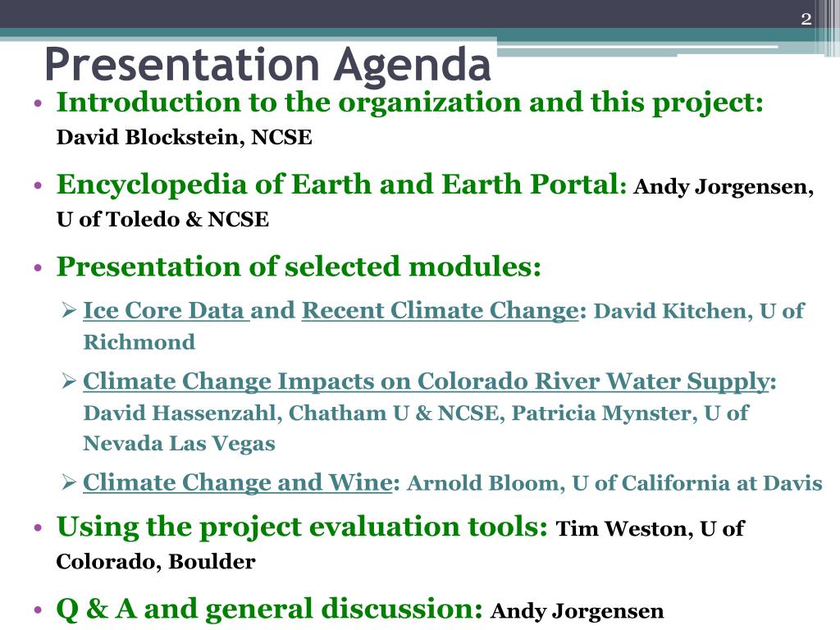840x630 pixels.
Task: Open the Climate Change and Wine link
Action: [238, 482]
